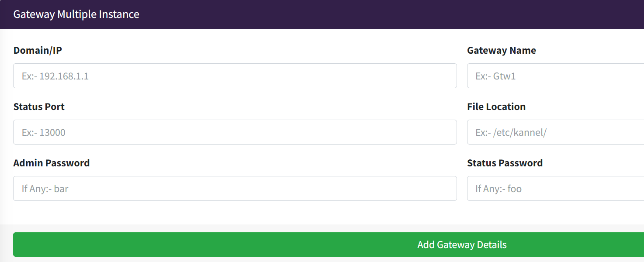Click the Gateway Name label text
This screenshot has height=262, width=644.
coord(502,50)
